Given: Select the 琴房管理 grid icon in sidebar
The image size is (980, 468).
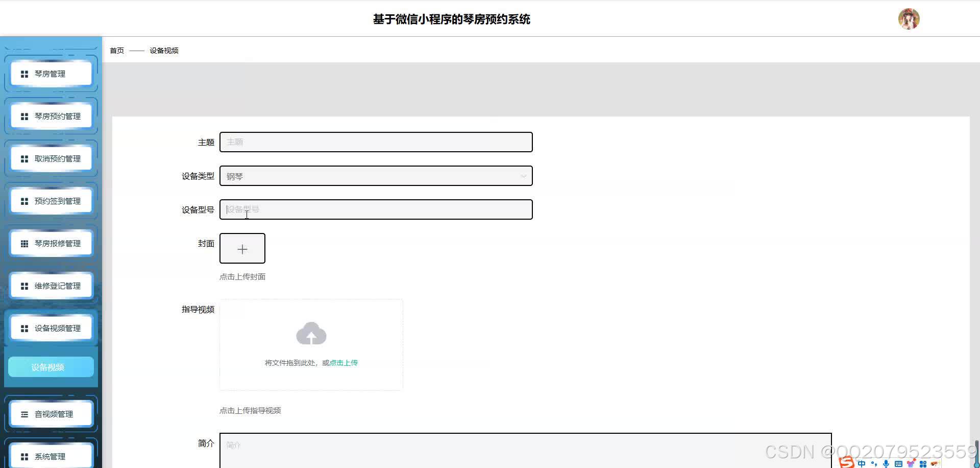Looking at the screenshot, I should pos(24,74).
